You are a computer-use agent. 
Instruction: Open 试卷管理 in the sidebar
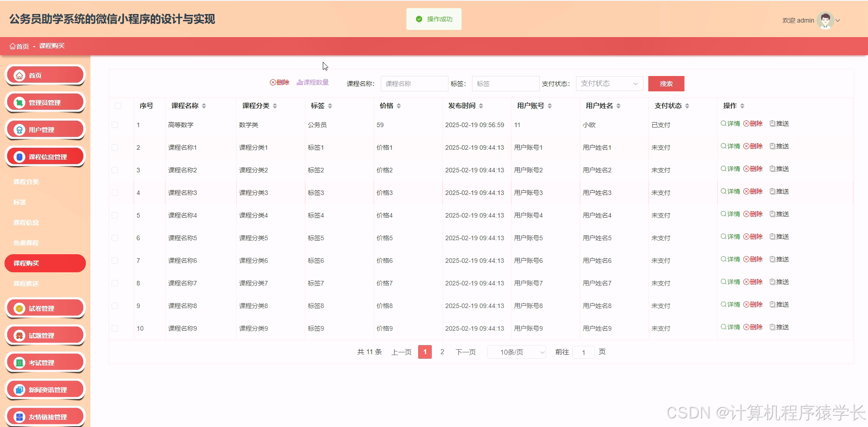[x=45, y=308]
